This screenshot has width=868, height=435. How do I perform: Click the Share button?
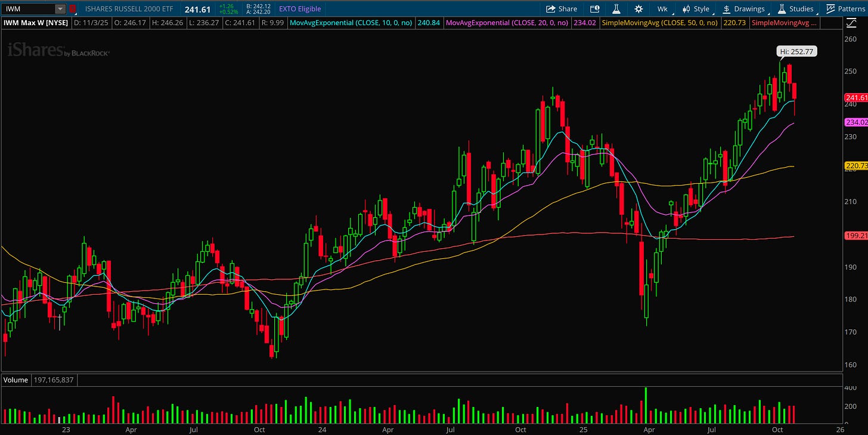coord(562,9)
